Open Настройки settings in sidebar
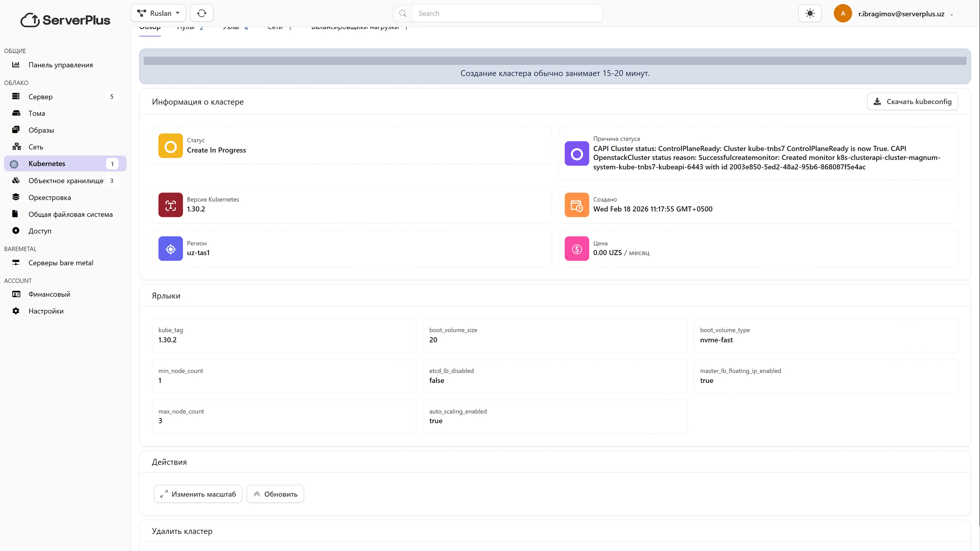Viewport: 980px width, 551px height. point(46,311)
